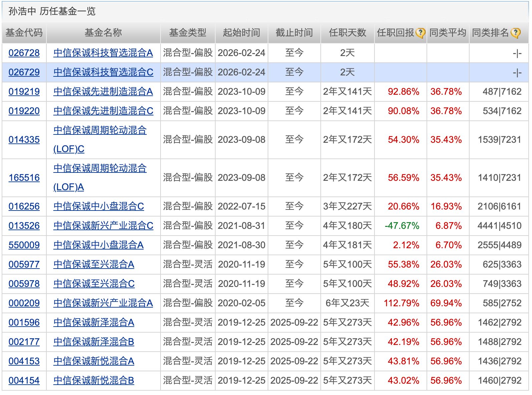Click fund code 005978

[x=24, y=284]
